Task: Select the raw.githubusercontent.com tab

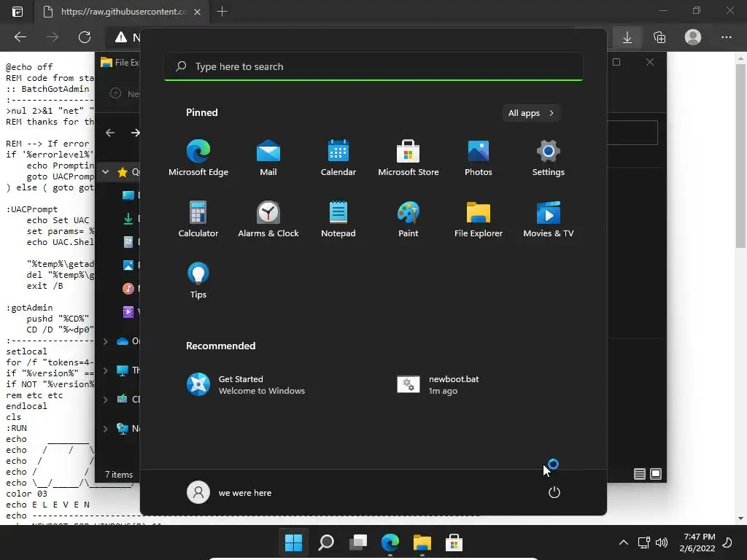Action: click(122, 12)
